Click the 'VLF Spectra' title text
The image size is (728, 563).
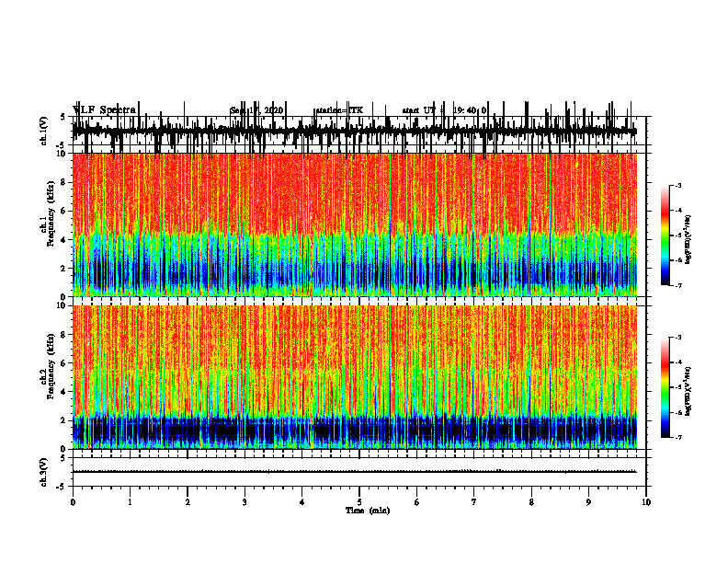(104, 109)
